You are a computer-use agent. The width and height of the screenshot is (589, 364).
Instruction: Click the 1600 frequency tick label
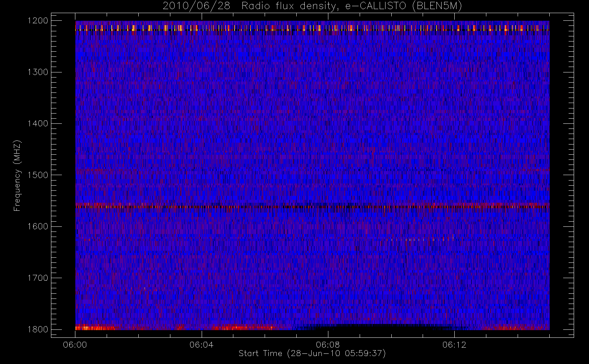(38, 226)
